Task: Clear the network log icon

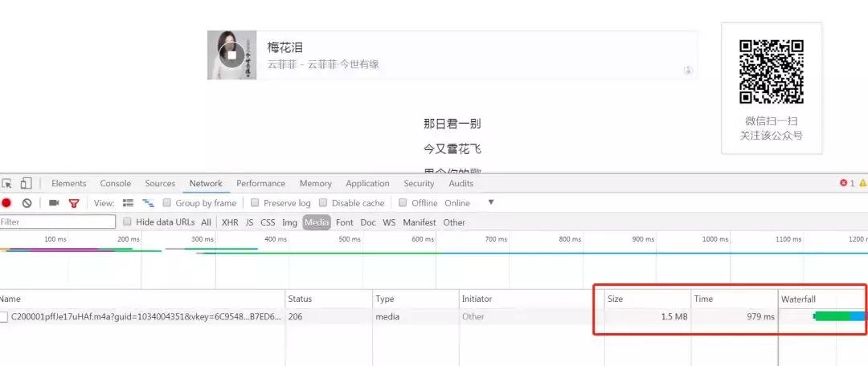Action: point(27,203)
